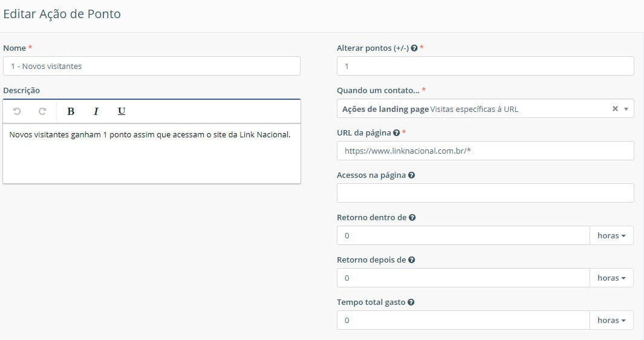Click help icon beside URL da página
This screenshot has height=340, width=644.
point(396,133)
